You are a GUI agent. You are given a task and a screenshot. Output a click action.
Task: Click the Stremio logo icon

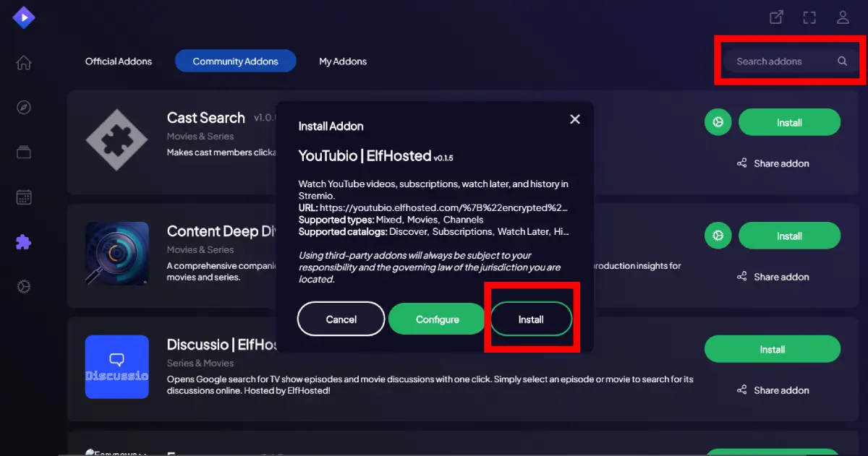pos(24,17)
